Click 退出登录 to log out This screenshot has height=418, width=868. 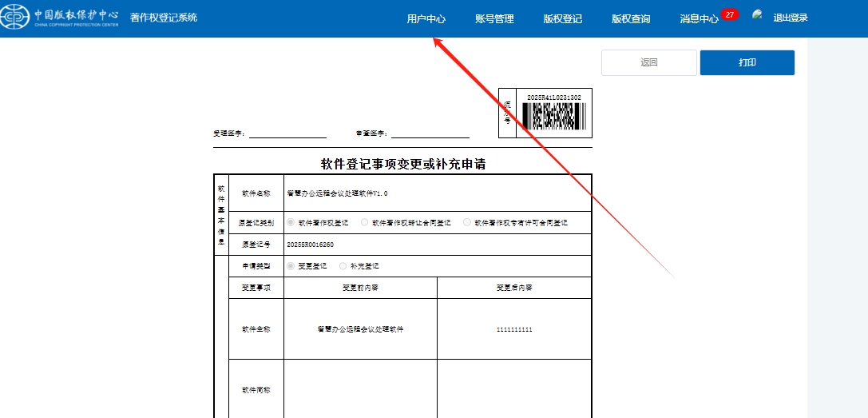(790, 18)
